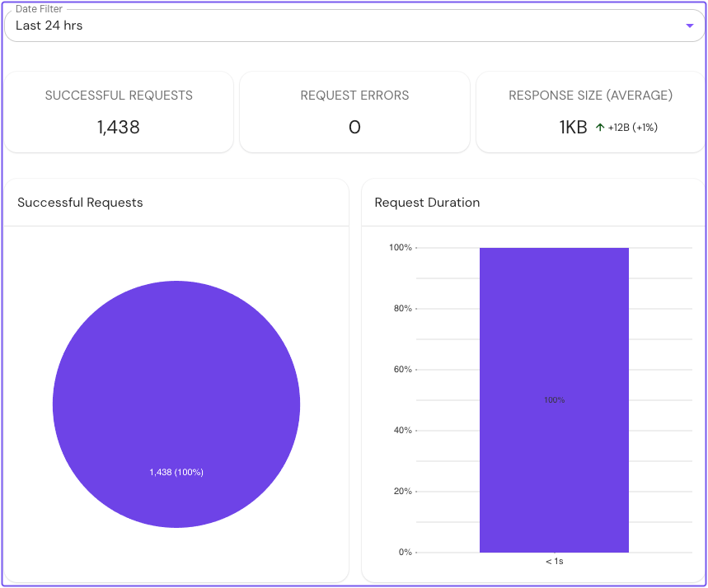The image size is (708, 588).
Task: Click the "1KB" average response size value
Action: coord(573,127)
